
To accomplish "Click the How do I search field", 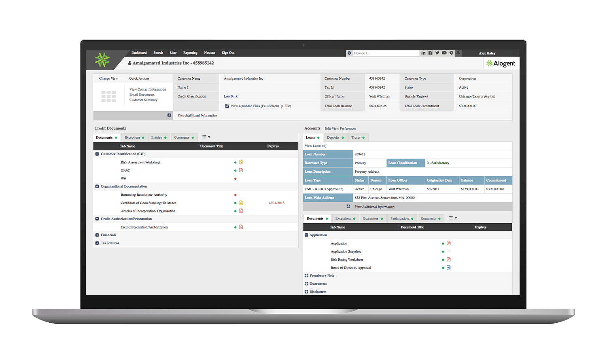I will point(384,53).
